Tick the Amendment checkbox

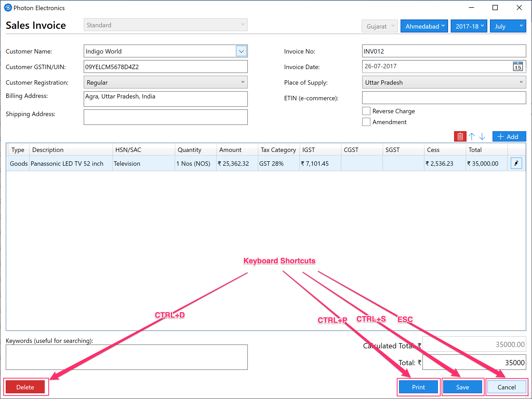(366, 122)
